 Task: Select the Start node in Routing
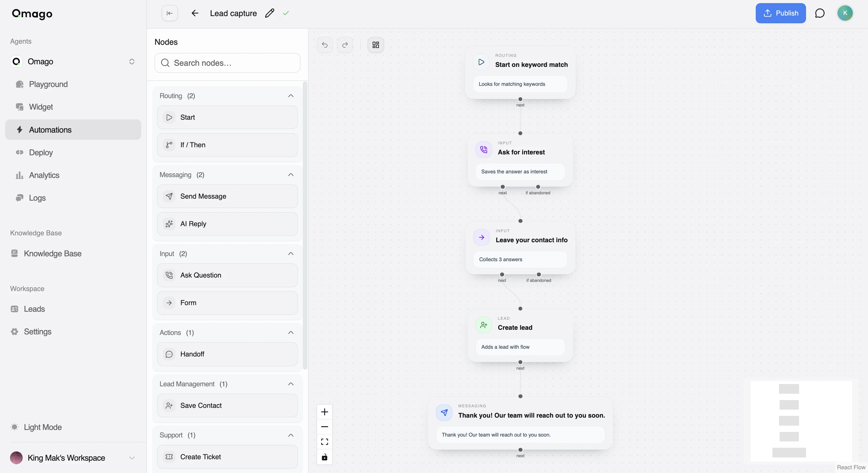(x=227, y=117)
